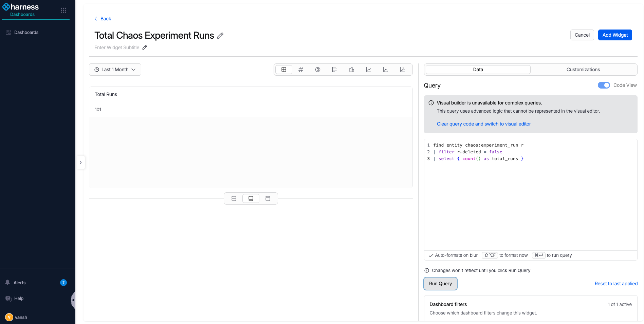Image resolution: width=644 pixels, height=324 pixels.
Task: Select the single number visualization type
Action: tap(301, 70)
